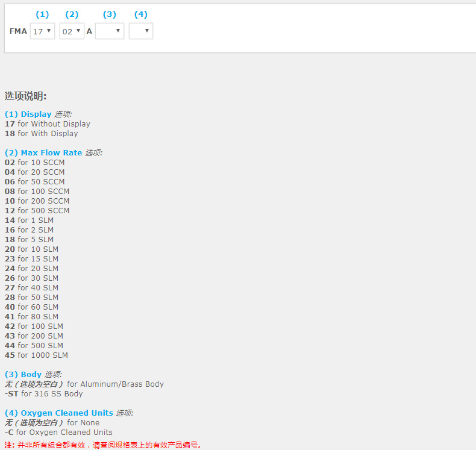Click the "-ST for 316 SS Body" line
The height and width of the screenshot is (450, 476).
click(44, 393)
